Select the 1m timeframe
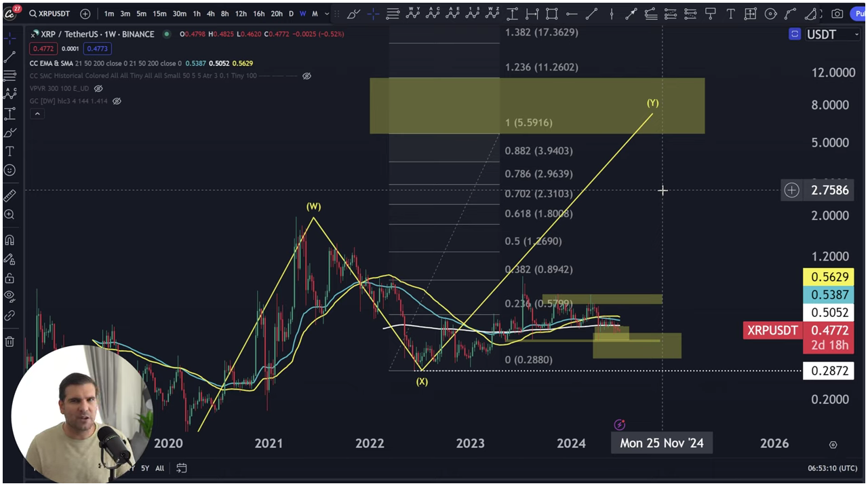Screen dimensions: 868x486 [108, 14]
